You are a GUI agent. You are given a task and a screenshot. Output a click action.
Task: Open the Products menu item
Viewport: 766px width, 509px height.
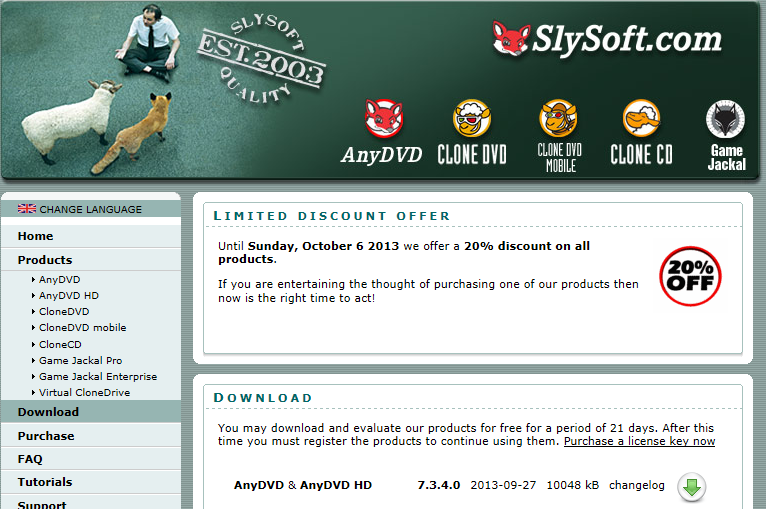pos(91,260)
